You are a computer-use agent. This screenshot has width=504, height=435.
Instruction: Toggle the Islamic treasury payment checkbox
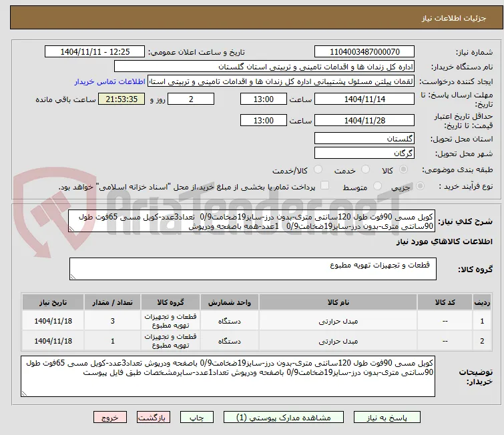pos(325,185)
